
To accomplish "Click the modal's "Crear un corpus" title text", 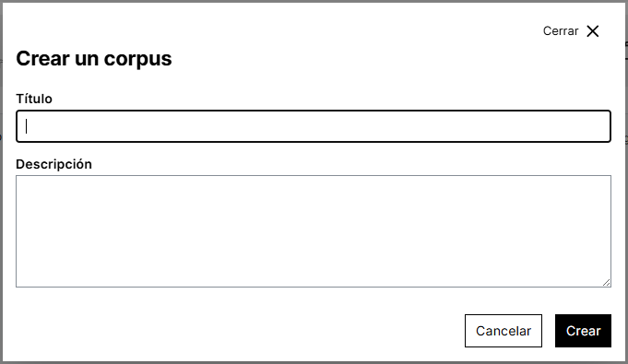I will pos(94,59).
